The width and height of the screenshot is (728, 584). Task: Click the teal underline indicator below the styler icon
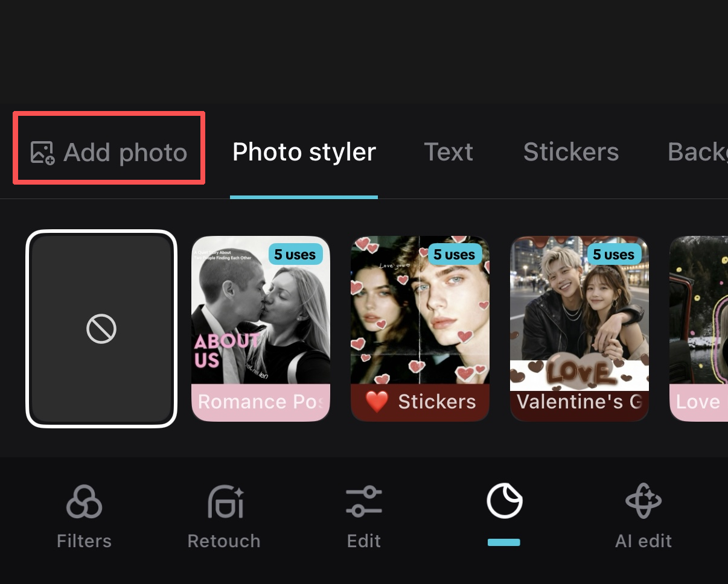click(504, 542)
